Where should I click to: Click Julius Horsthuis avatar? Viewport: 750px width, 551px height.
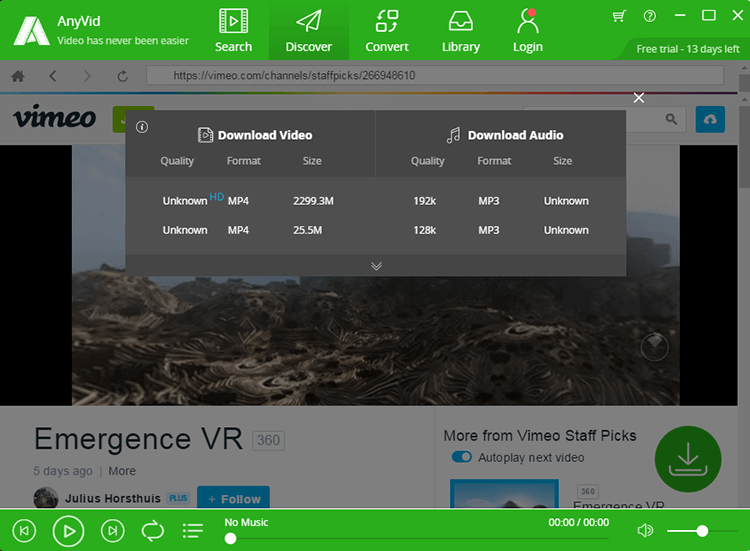click(46, 497)
